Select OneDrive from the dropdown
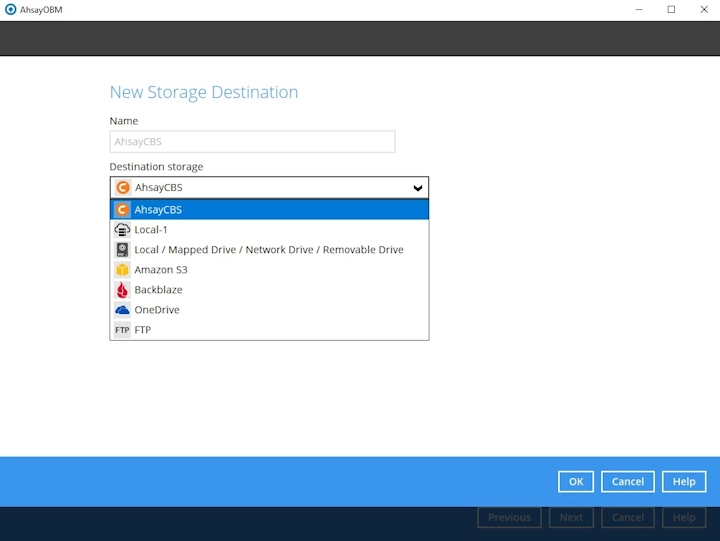This screenshot has height=541, width=720. (x=270, y=310)
